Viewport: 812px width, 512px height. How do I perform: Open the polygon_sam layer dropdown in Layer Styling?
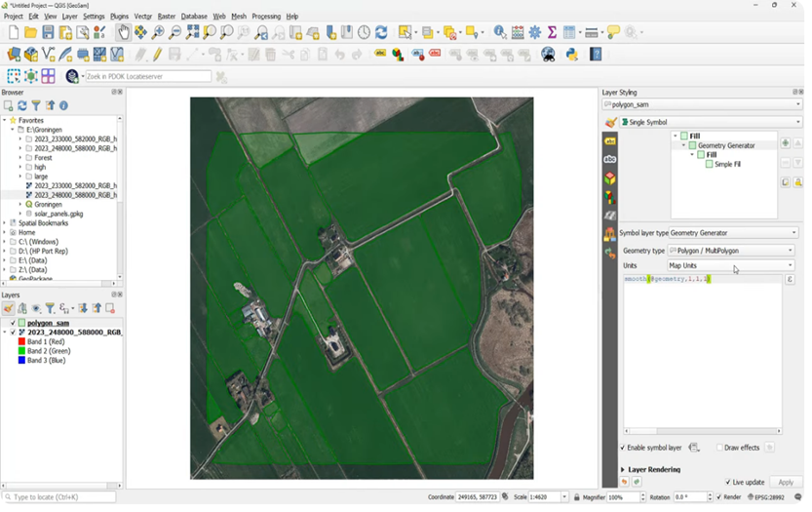702,104
